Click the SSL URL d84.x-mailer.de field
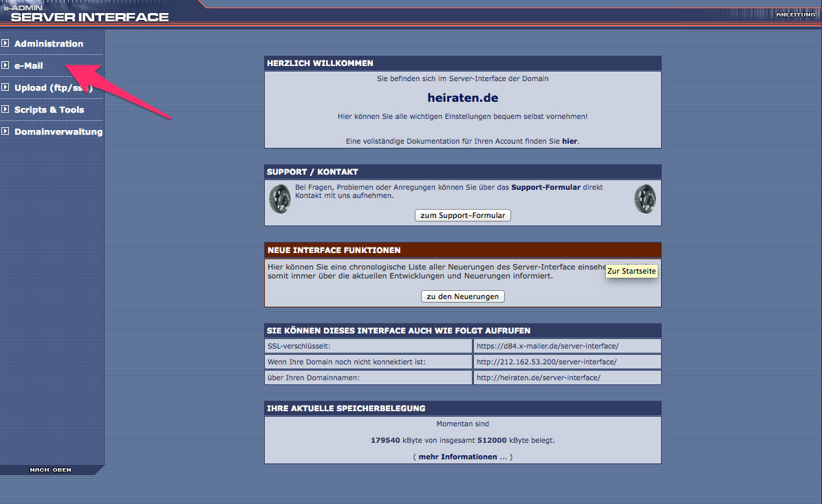 [548, 347]
